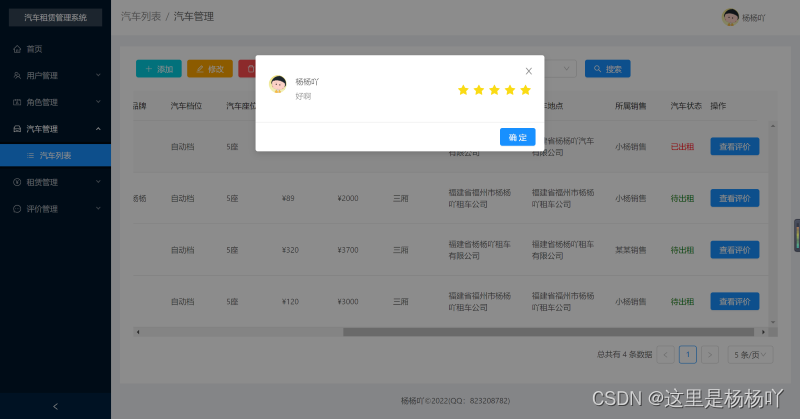Close the review dialog with the X icon
800x419 pixels.
coord(529,71)
